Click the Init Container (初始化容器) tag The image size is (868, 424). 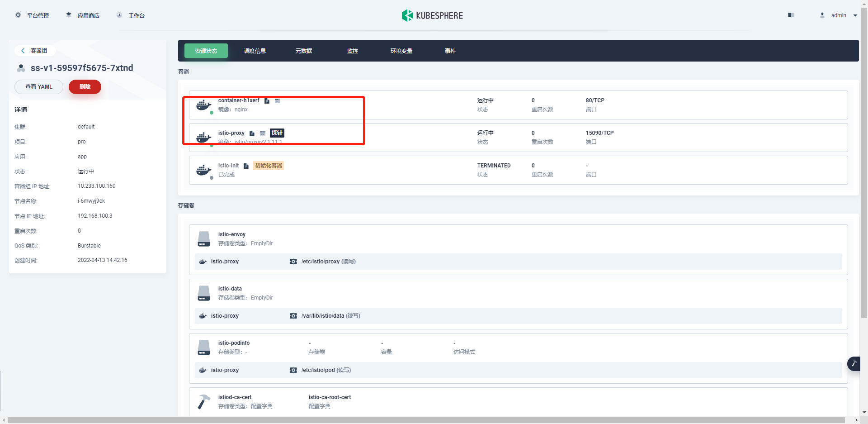269,166
